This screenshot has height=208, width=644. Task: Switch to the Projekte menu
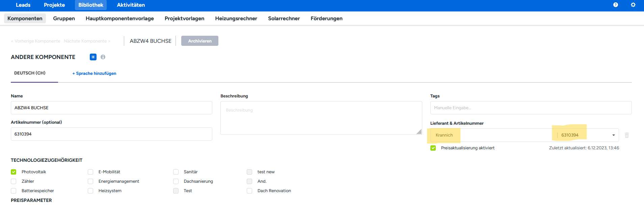[54, 5]
